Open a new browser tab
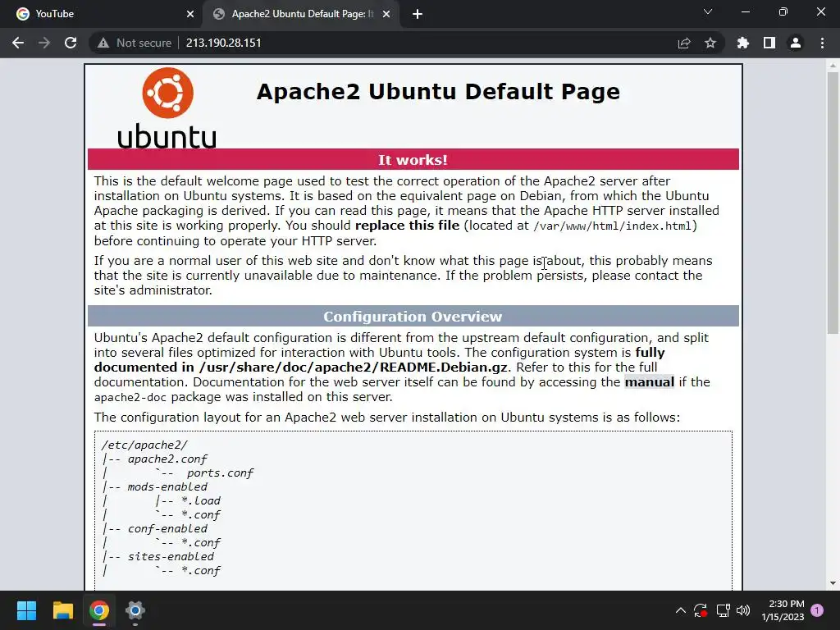 [418, 14]
